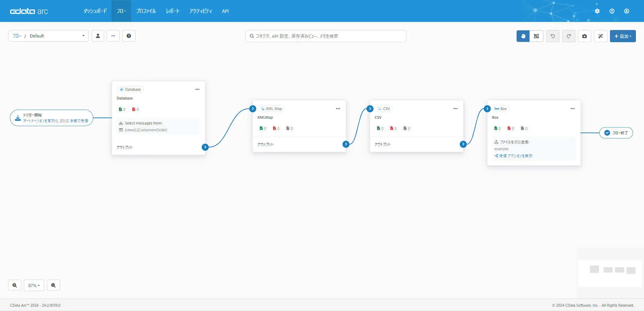
Task: Open the 追加 add dropdown
Action: coord(623,36)
